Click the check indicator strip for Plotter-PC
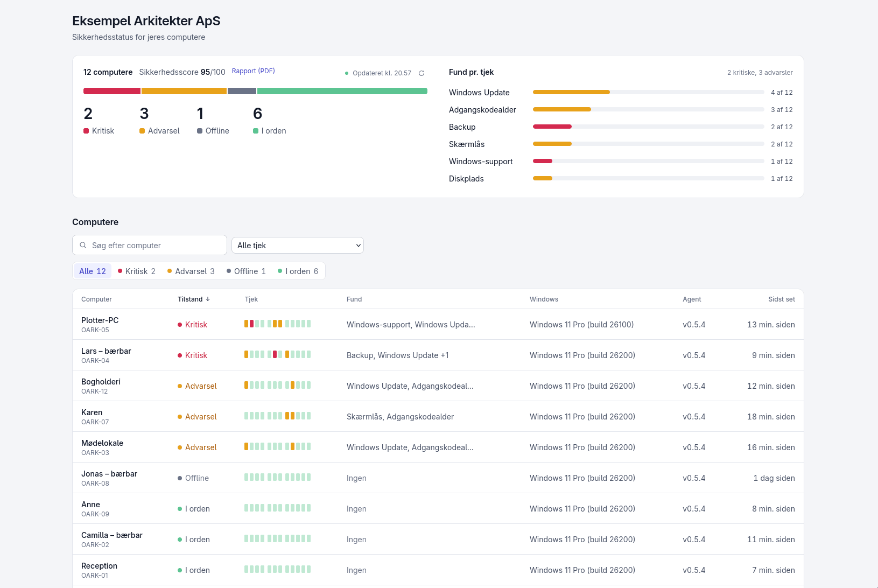878x588 pixels. [278, 324]
